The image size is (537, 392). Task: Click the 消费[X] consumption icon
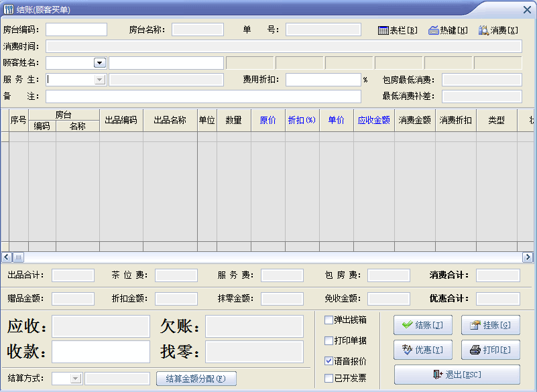point(483,30)
